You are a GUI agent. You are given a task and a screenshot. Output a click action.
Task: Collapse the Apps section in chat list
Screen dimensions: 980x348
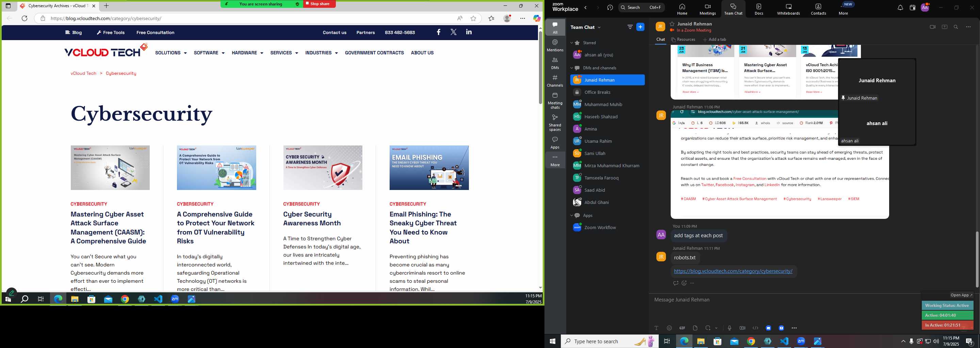coord(571,215)
